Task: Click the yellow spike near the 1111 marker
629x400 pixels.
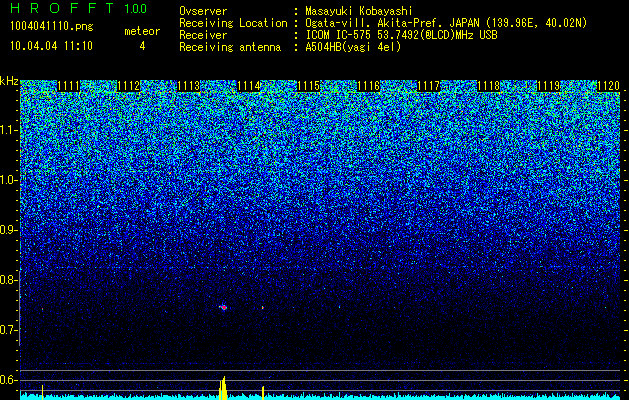Action: (x=42, y=392)
